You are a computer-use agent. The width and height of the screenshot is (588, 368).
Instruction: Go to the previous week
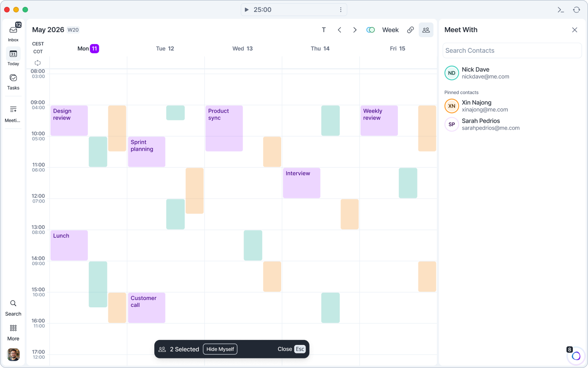[x=339, y=30]
